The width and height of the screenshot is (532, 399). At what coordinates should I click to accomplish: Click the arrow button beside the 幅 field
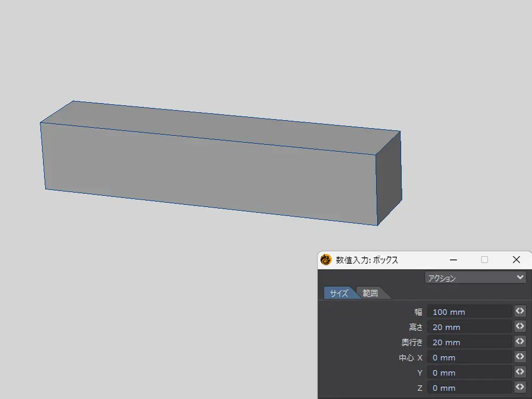(520, 311)
